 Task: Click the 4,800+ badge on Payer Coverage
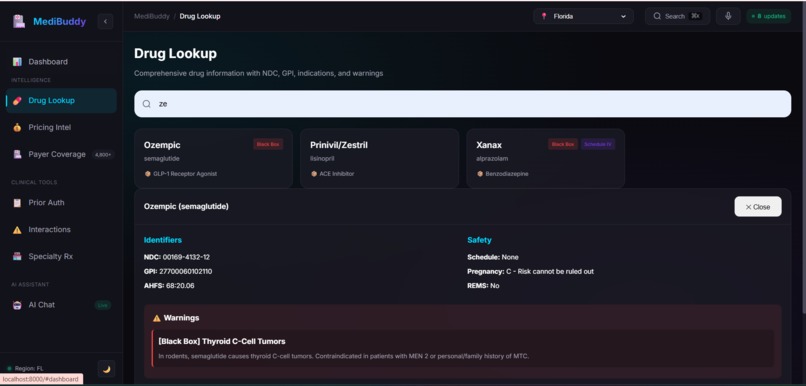(x=103, y=155)
